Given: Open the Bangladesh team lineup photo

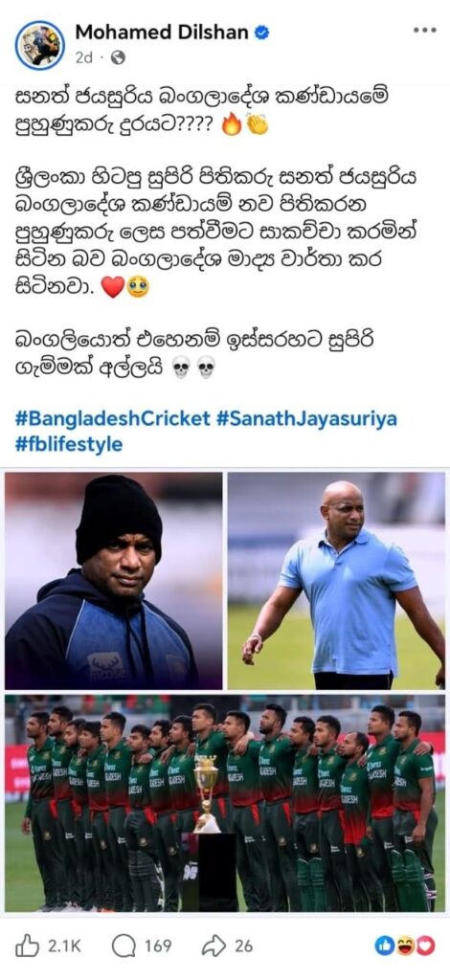Looking at the screenshot, I should [225, 803].
